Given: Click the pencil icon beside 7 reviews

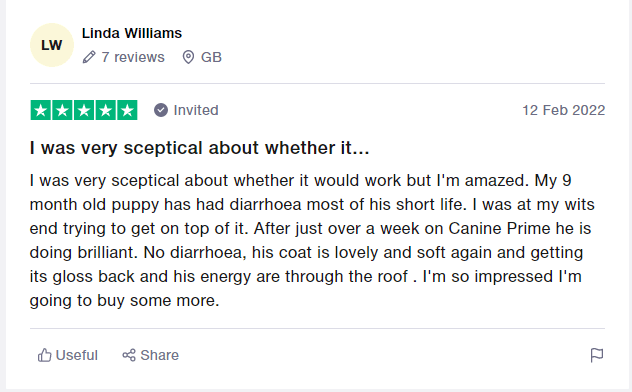Looking at the screenshot, I should (x=89, y=57).
